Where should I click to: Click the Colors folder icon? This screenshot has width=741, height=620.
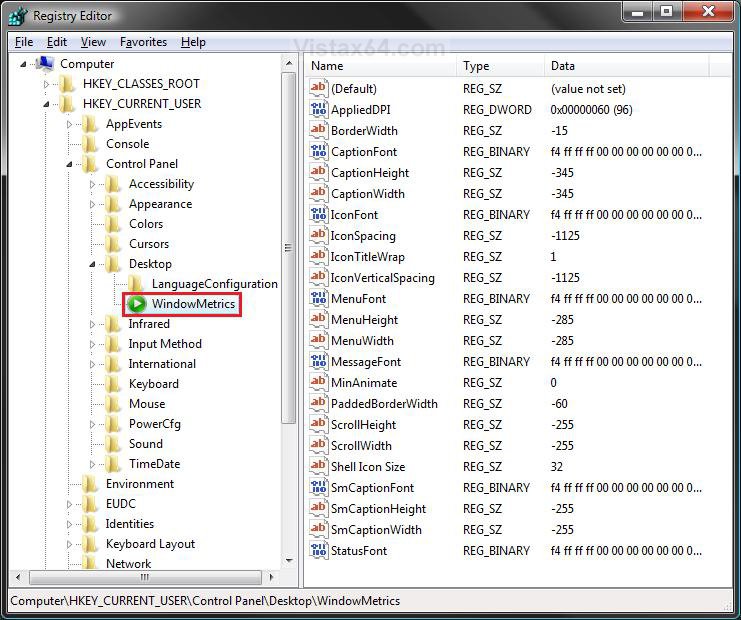112,224
